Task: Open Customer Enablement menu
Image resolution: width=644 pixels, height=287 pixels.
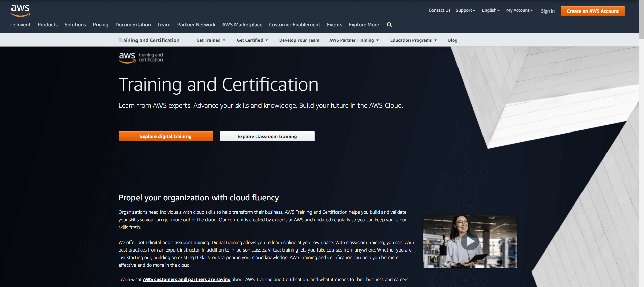Action: (295, 25)
